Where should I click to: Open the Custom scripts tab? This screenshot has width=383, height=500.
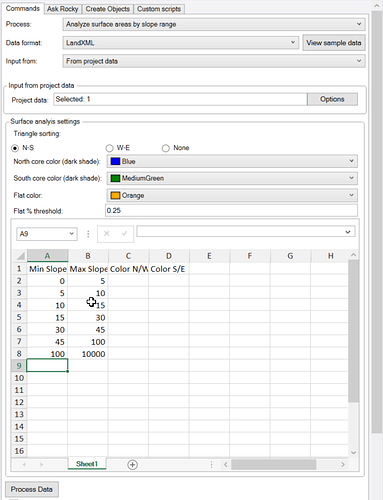(159, 9)
